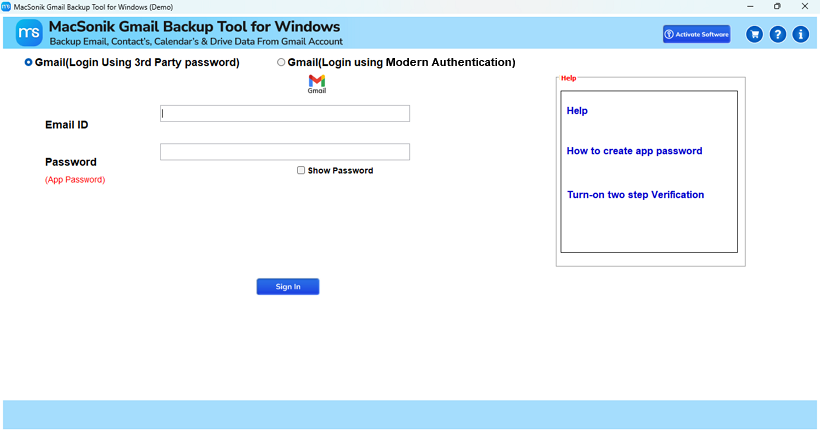Screen dimensions: 820x431
Task: Click the Email ID label
Action: pyautogui.click(x=66, y=124)
